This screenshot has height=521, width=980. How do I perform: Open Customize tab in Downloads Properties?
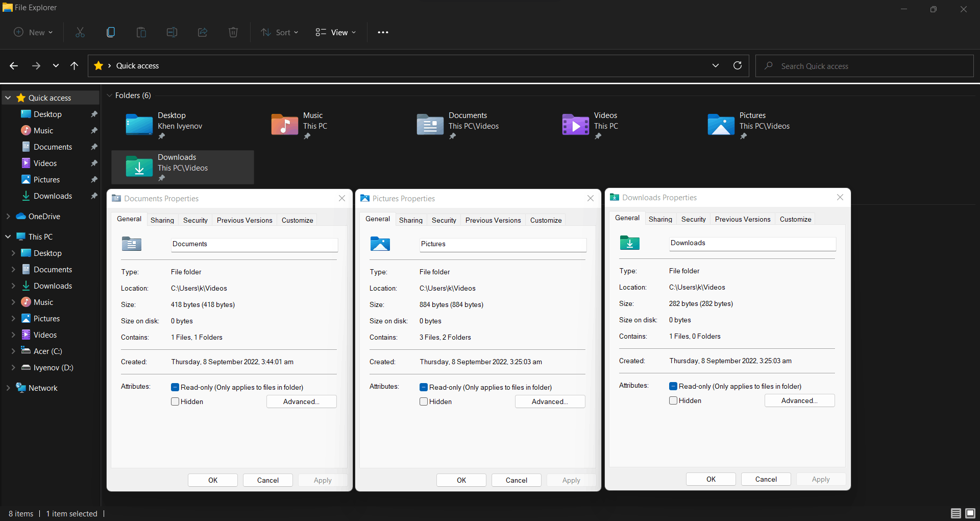click(795, 219)
